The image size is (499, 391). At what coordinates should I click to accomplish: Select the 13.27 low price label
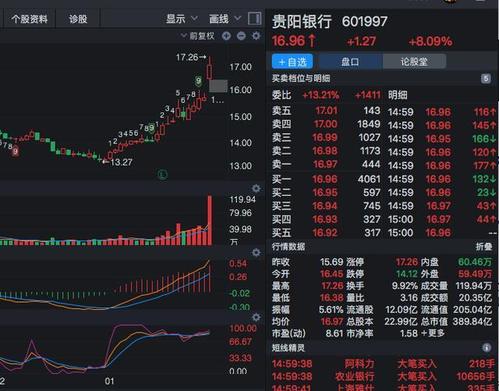118,162
